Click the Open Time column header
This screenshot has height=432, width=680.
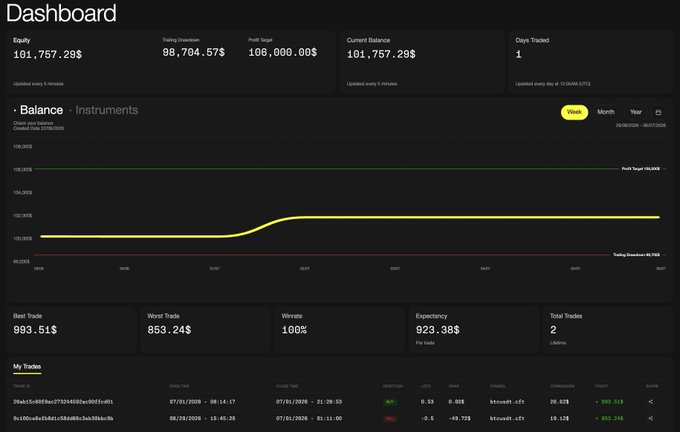pos(180,386)
